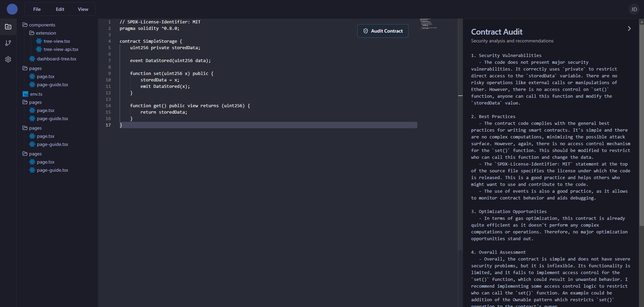Click '1. Security Vulnerabilities' heading
Viewport: 644px width, 307px height.
506,55
